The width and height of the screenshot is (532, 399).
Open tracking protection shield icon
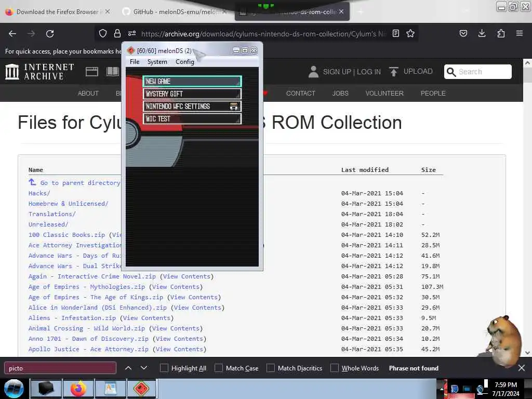[103, 33]
